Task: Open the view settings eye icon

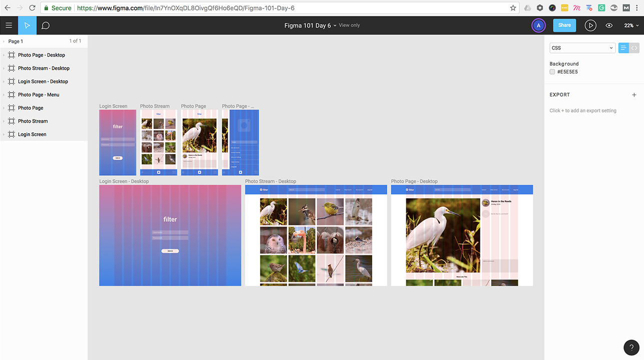Action: tap(609, 26)
